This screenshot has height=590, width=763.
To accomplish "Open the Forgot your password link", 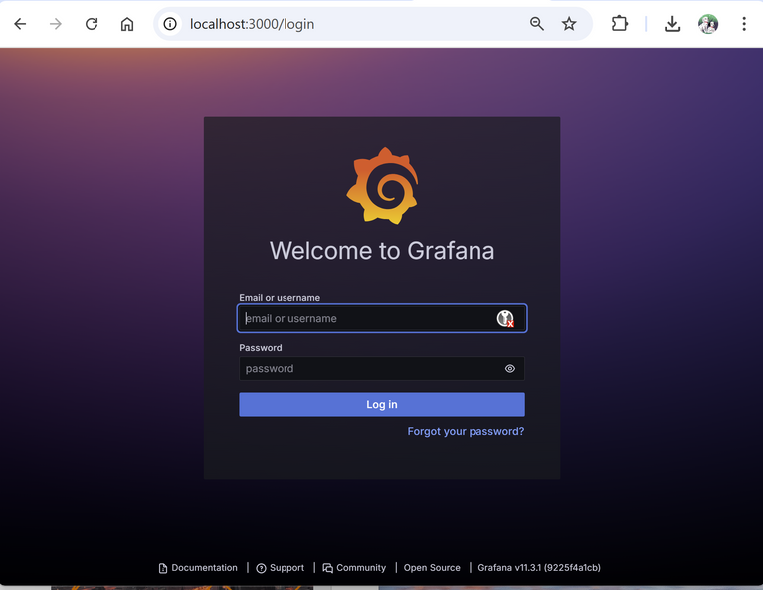I will (x=465, y=431).
